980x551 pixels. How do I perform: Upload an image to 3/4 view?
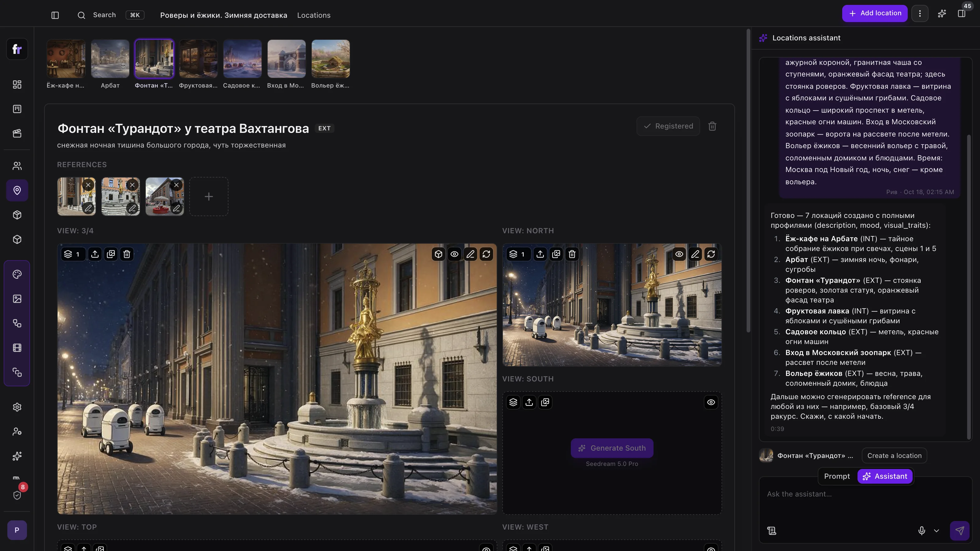point(95,254)
